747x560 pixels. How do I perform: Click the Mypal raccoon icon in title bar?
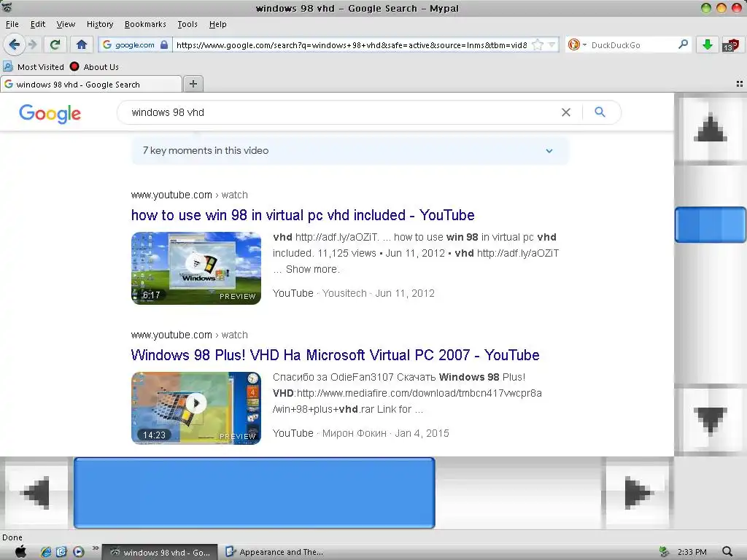[x=7, y=7]
